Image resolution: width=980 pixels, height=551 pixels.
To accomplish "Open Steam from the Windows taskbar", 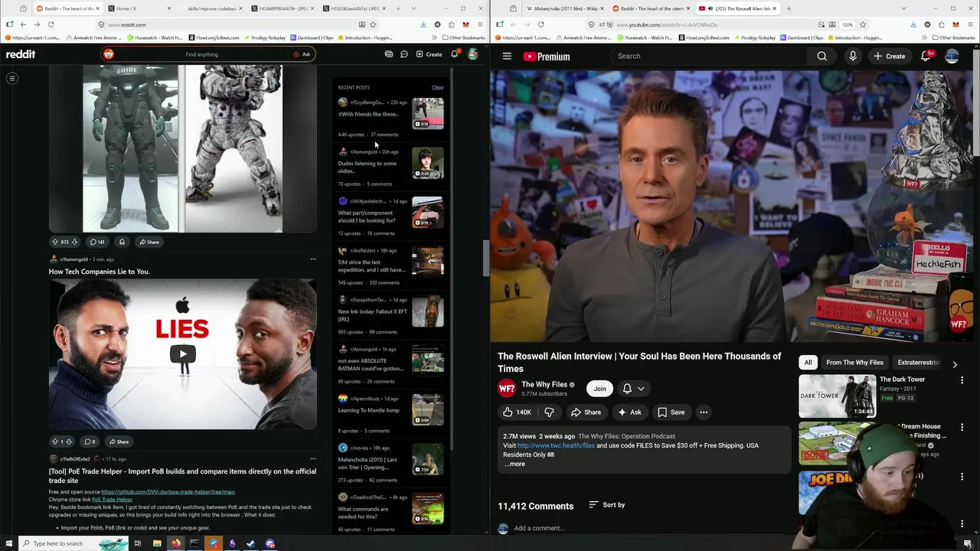I will click(x=251, y=543).
